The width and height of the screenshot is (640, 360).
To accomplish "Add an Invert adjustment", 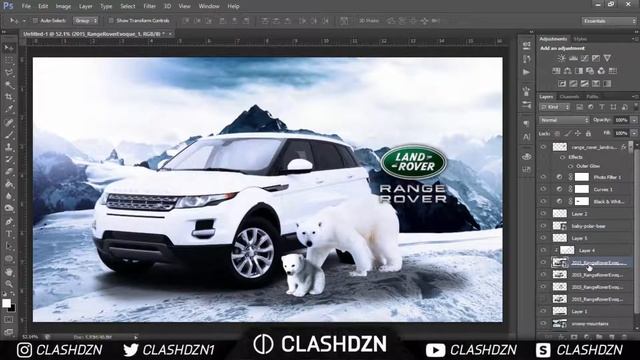I will point(562,84).
